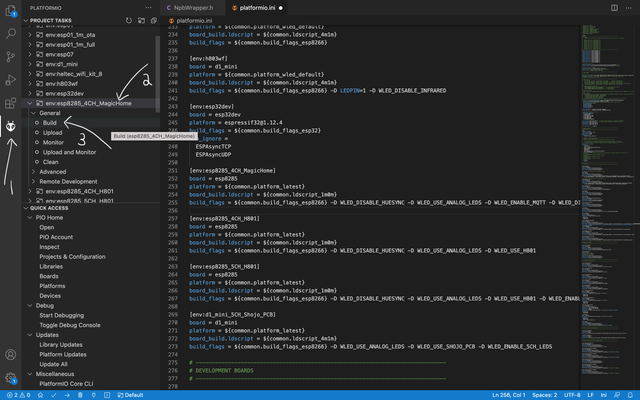The width and height of the screenshot is (640, 400).
Task: Expand the Advanced tasks group
Action: (x=34, y=172)
